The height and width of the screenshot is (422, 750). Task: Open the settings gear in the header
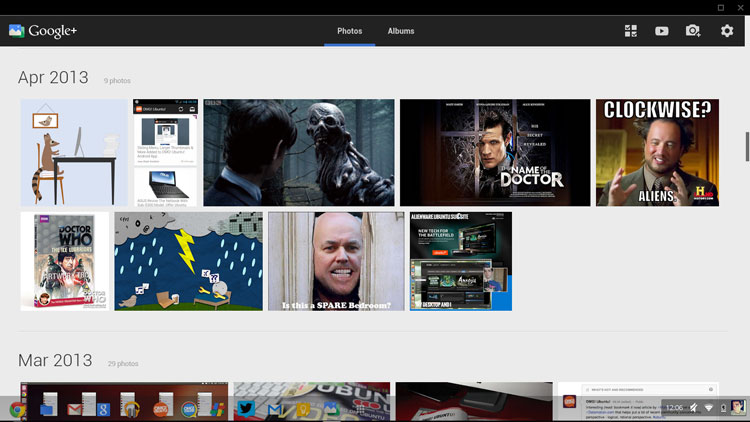tap(727, 31)
